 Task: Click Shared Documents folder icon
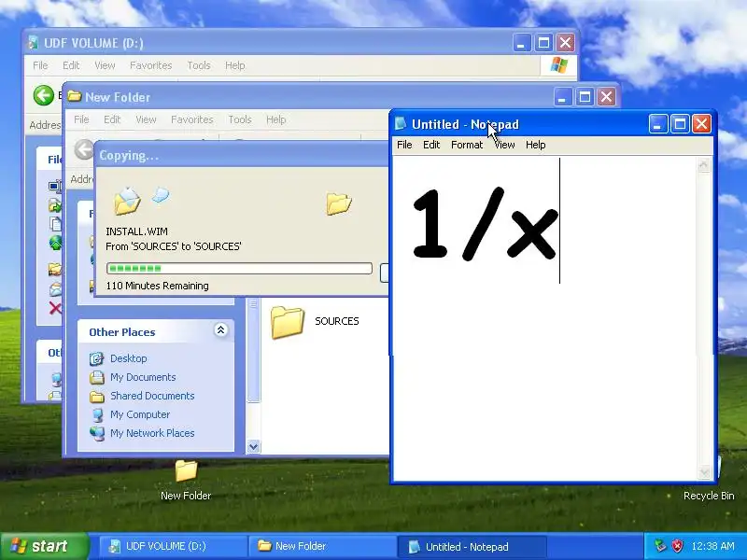(97, 396)
